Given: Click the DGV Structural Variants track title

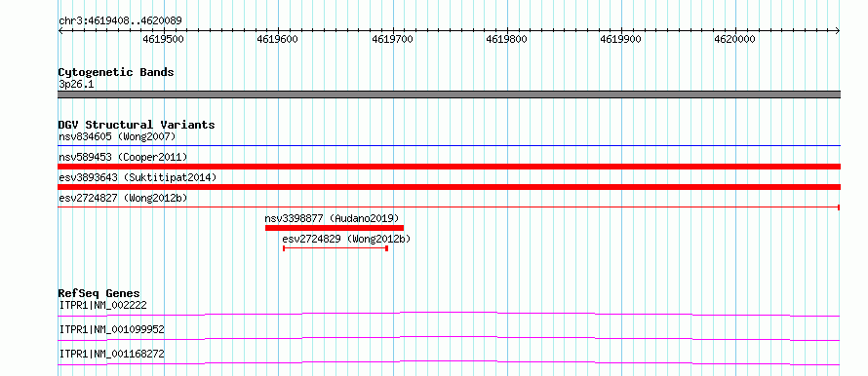Looking at the screenshot, I should coord(137,125).
